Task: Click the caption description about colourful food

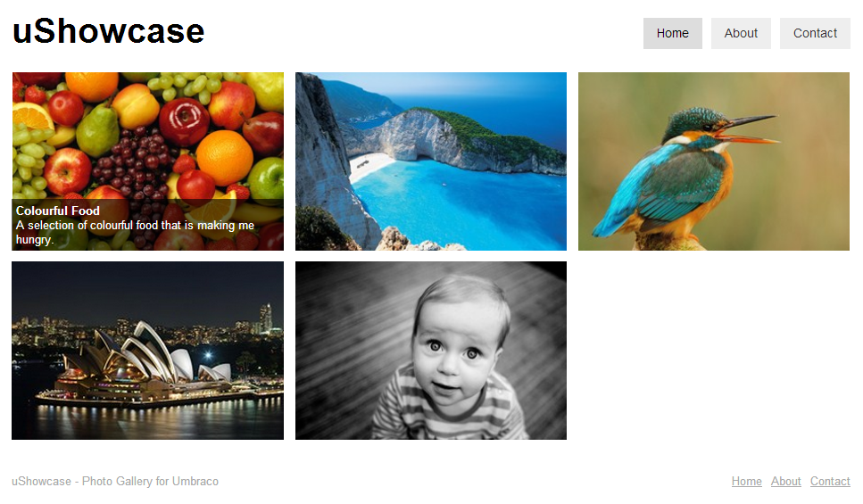Action: 135,232
